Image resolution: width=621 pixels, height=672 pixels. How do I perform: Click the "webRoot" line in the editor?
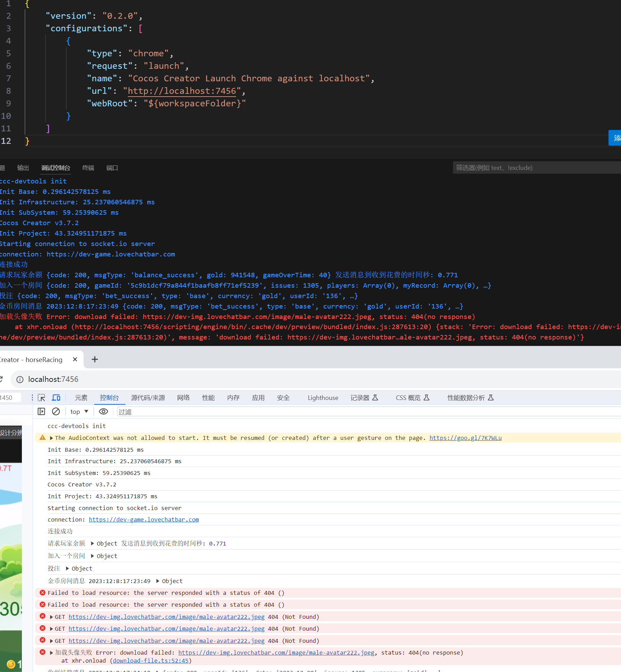pyautogui.click(x=166, y=104)
